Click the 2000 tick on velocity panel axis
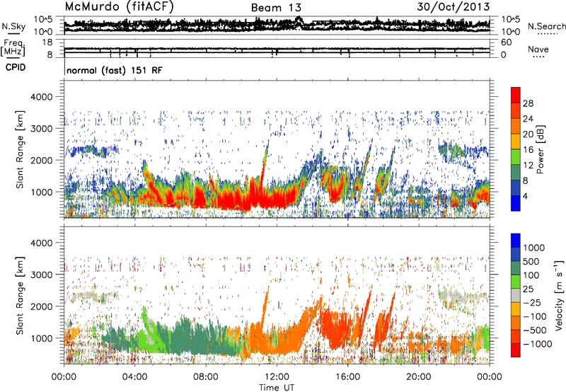 coord(42,306)
